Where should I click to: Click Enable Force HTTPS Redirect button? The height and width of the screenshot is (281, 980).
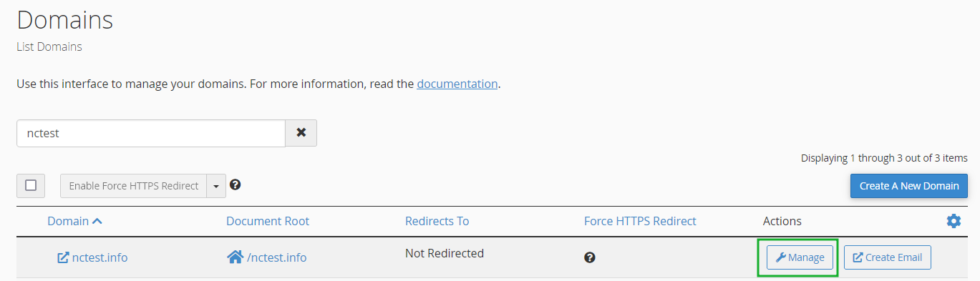[133, 186]
